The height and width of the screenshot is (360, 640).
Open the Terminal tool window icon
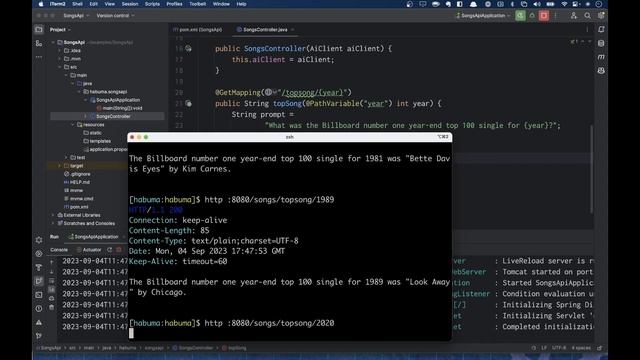(x=39, y=295)
